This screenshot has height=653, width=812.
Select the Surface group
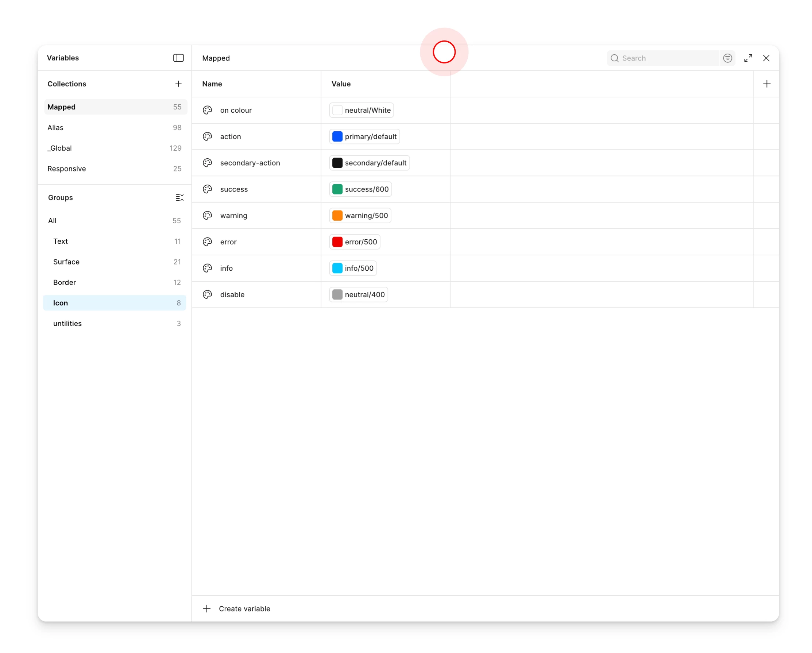66,262
